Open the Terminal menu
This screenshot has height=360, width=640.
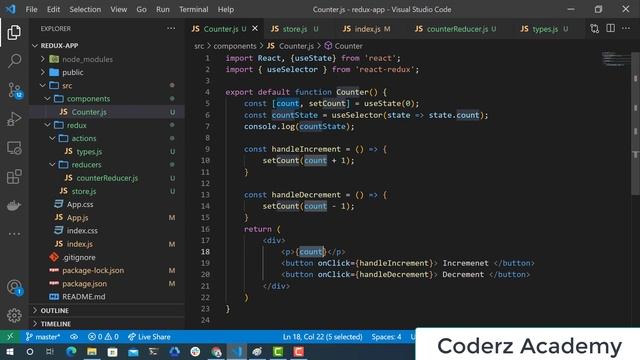pyautogui.click(x=193, y=9)
